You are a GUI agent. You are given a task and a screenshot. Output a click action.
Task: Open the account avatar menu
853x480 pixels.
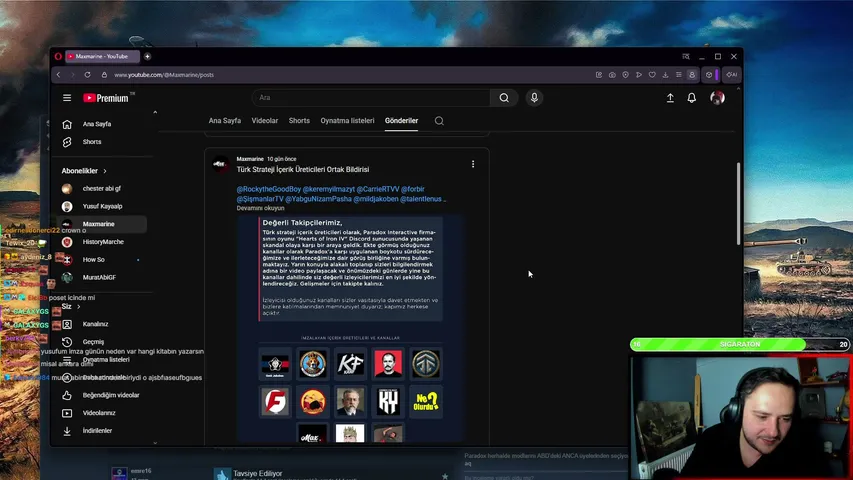coord(717,98)
